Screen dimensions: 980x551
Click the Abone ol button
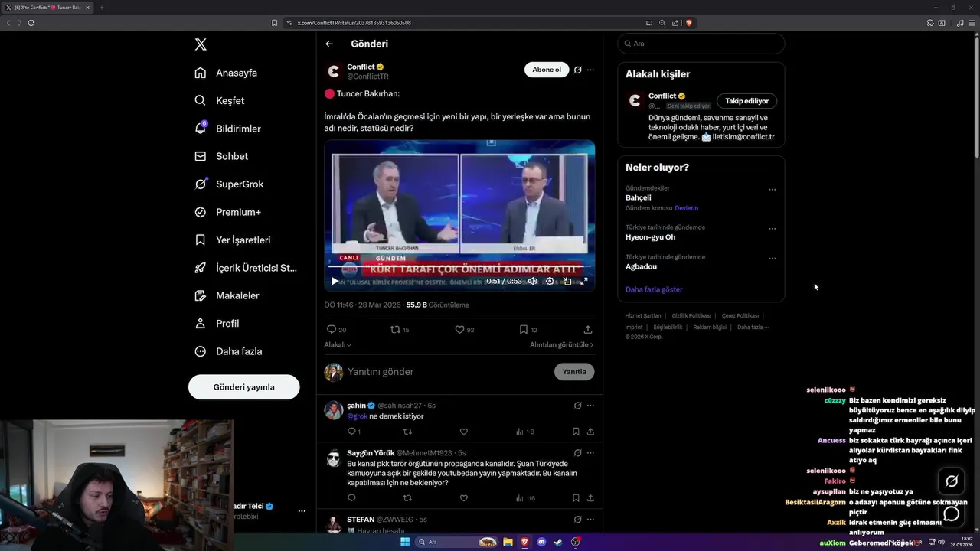(547, 70)
